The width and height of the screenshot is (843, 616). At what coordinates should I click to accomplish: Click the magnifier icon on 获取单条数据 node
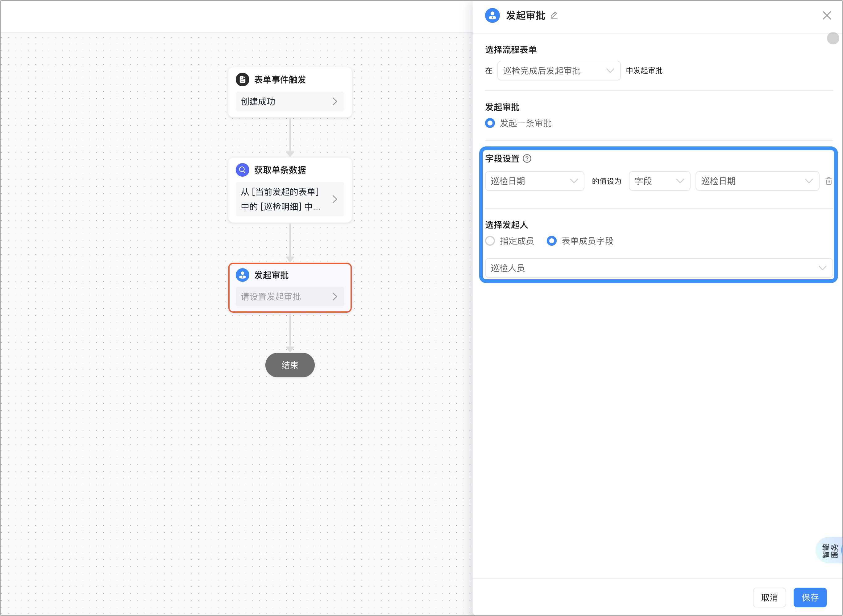tap(243, 170)
